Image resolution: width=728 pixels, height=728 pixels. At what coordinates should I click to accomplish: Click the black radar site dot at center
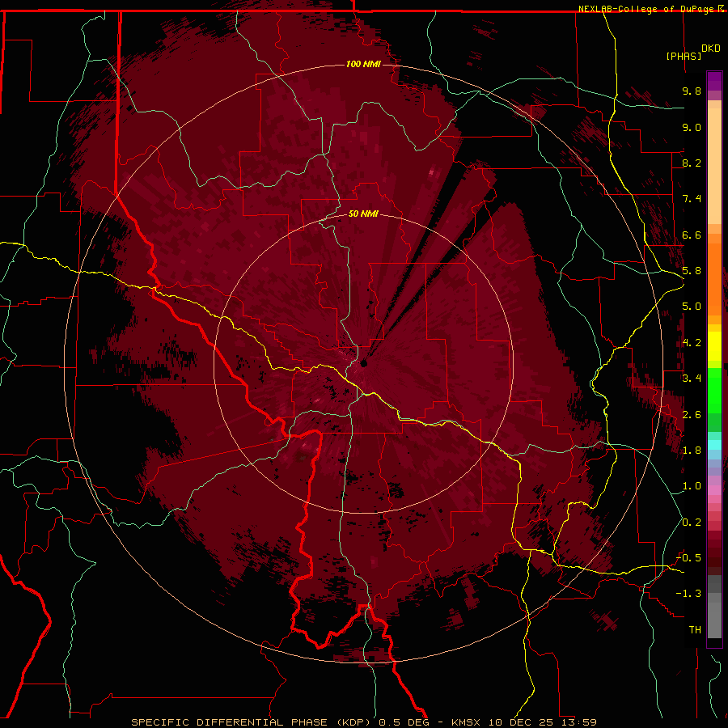pos(363,363)
